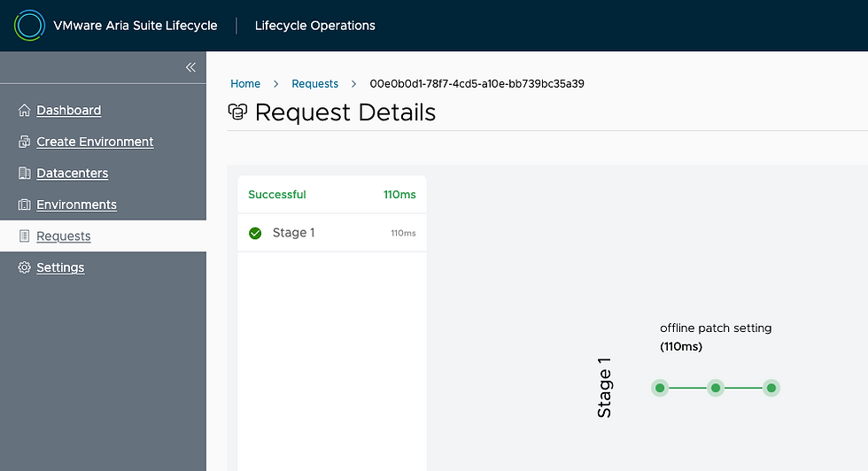
Task: Open Settings from the sidebar
Action: (60, 267)
